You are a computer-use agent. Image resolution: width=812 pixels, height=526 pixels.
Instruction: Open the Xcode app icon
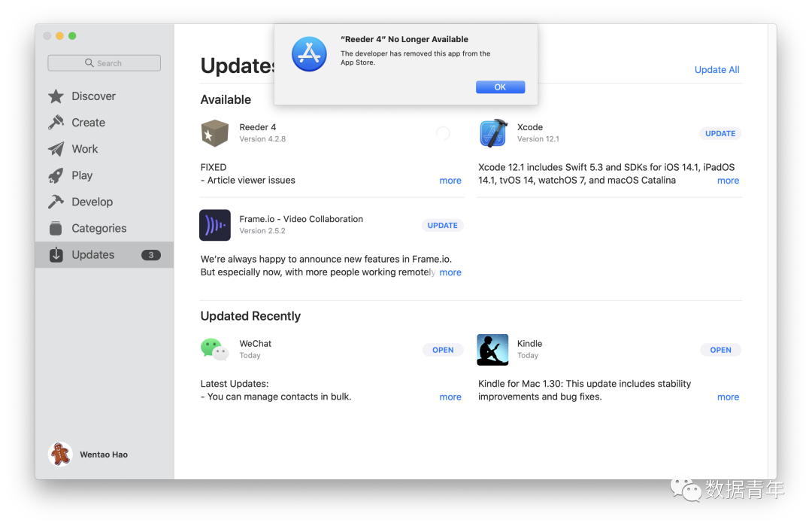pyautogui.click(x=493, y=133)
